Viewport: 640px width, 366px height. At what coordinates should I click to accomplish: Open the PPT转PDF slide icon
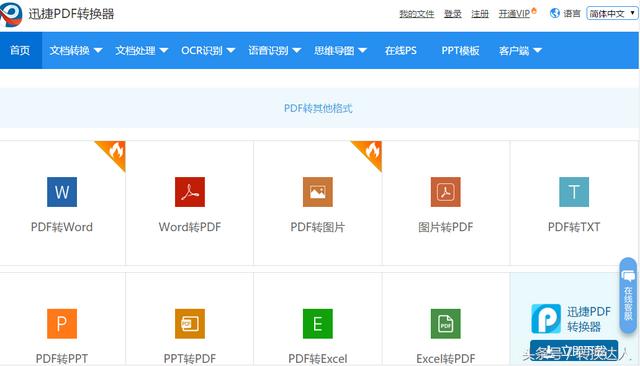[190, 324]
